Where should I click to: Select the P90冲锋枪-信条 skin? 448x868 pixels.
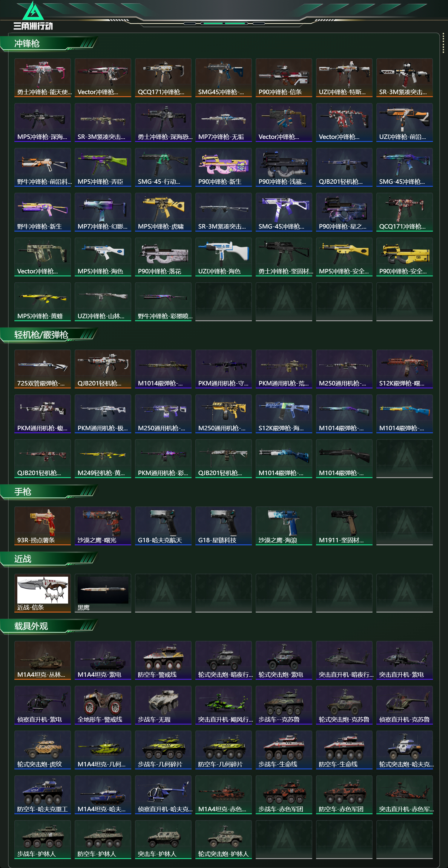[284, 78]
